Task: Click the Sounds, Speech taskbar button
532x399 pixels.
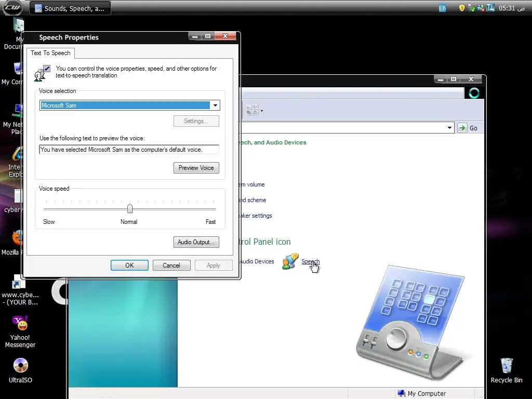Action: pos(70,8)
